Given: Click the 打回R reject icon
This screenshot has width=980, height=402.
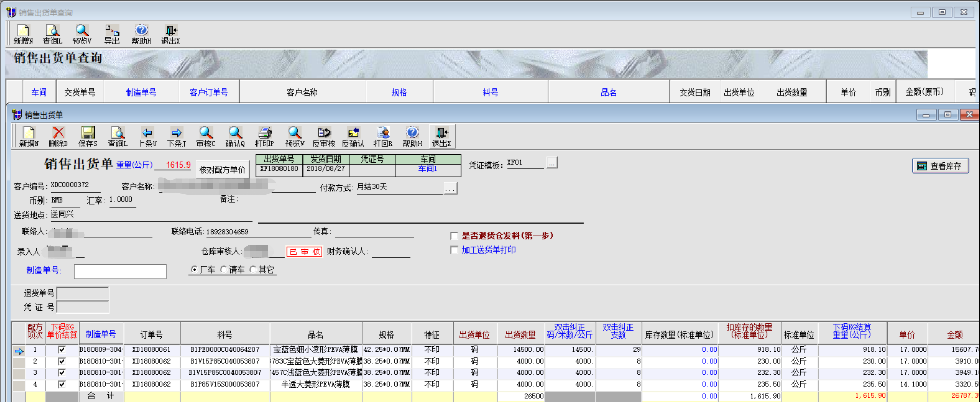Looking at the screenshot, I should pyautogui.click(x=383, y=137).
